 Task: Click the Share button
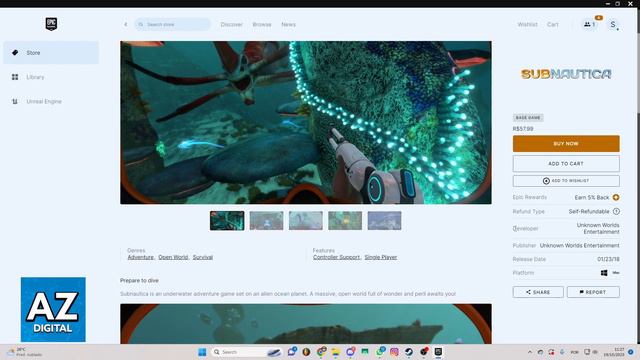point(538,292)
